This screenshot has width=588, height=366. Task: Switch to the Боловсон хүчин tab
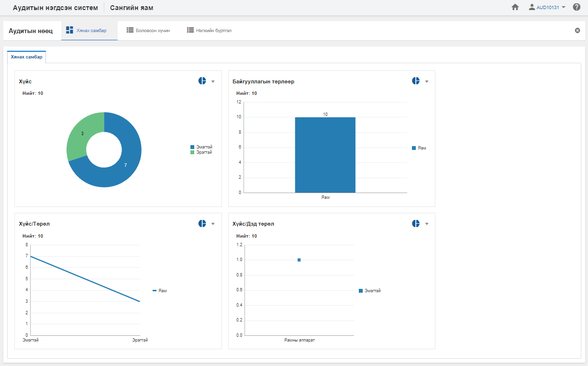pos(148,30)
